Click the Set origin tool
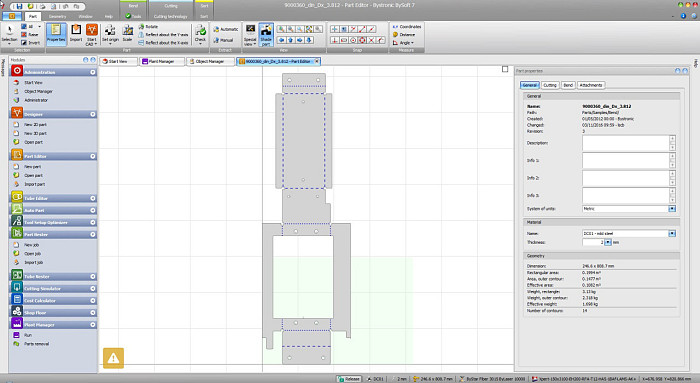Image resolution: width=700 pixels, height=383 pixels. pyautogui.click(x=110, y=34)
